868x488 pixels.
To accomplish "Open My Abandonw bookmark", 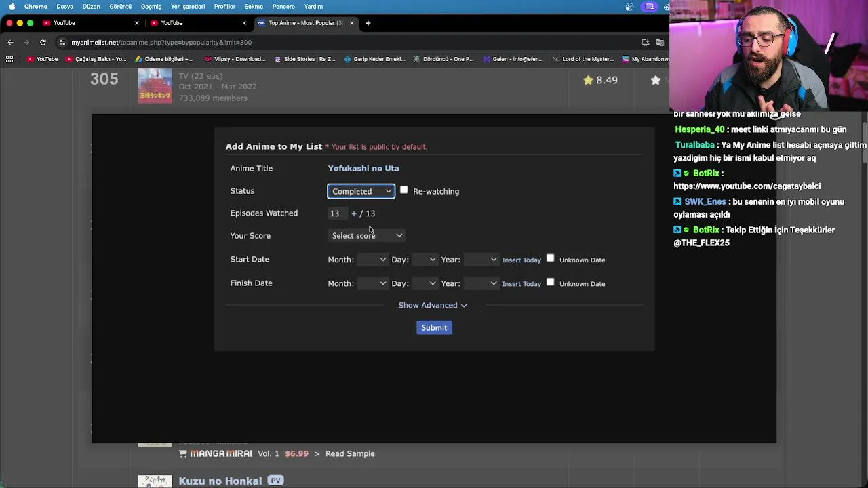I will click(645, 59).
